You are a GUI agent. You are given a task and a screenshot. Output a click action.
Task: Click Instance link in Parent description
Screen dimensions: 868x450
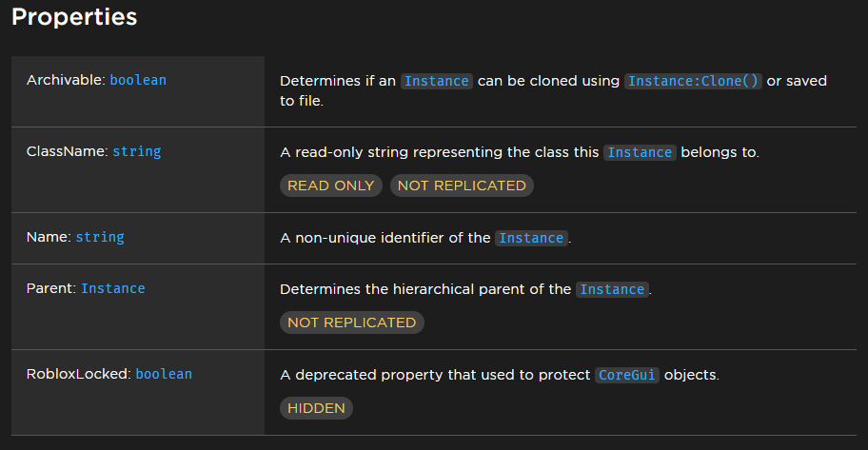[612, 289]
